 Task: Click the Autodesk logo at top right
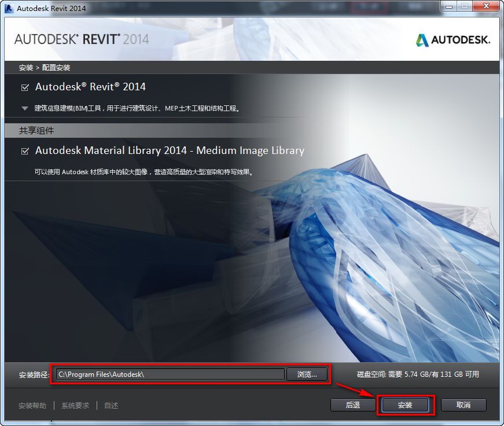(455, 41)
